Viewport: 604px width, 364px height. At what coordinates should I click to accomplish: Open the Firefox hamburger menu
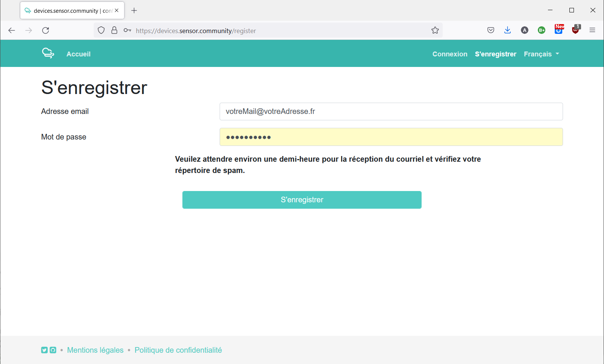592,30
